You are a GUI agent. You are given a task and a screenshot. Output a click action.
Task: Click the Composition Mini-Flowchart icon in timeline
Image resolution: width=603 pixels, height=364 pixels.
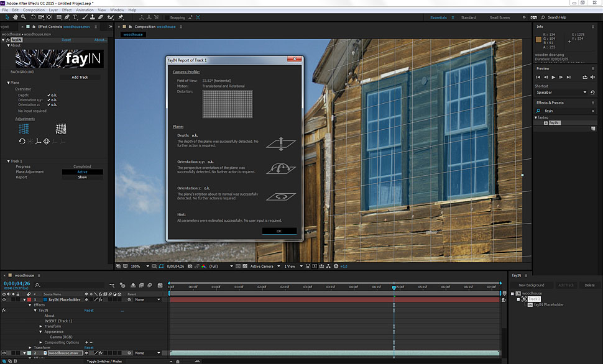[x=112, y=285]
